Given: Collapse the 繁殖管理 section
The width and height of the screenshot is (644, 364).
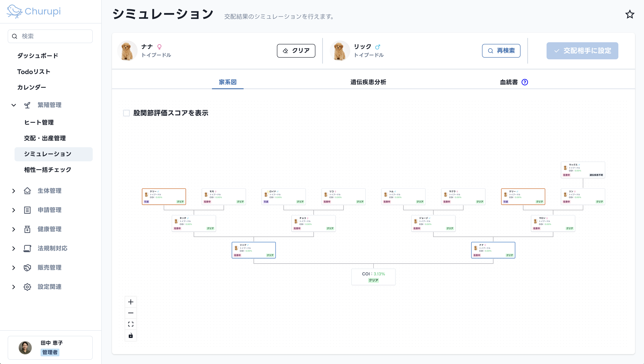Looking at the screenshot, I should 13,105.
